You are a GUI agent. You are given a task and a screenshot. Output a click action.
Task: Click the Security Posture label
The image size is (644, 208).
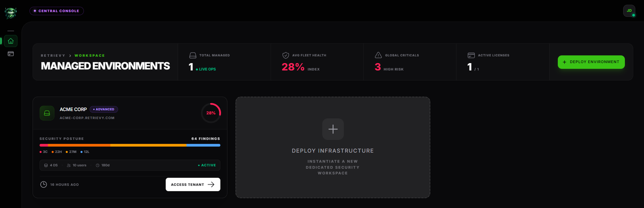62,139
